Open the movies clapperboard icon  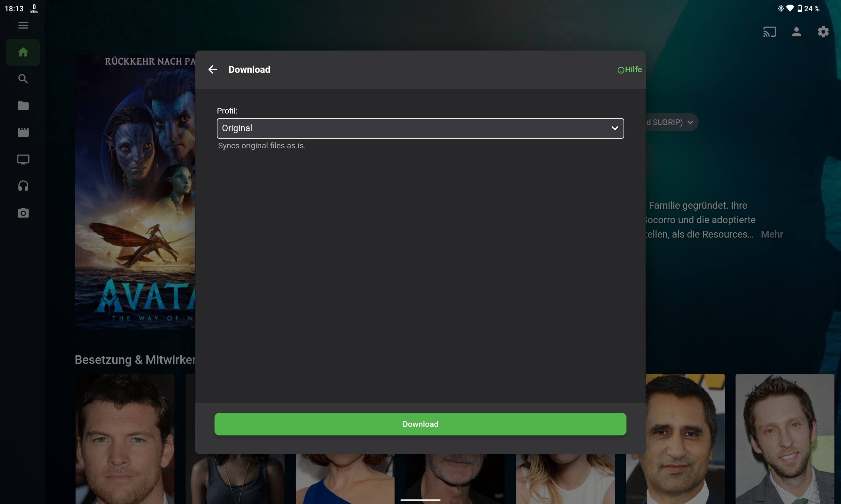[x=23, y=133]
